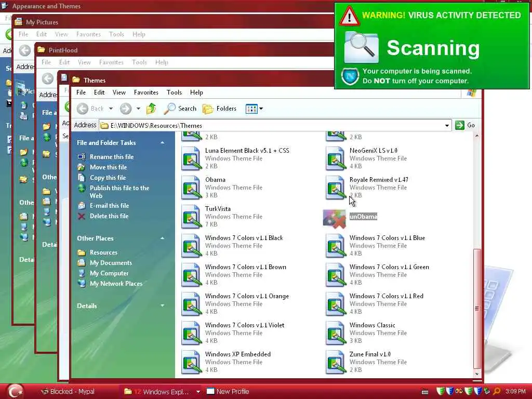Select Windows 7 Colors v1.1 Orange file name
Image resolution: width=532 pixels, height=399 pixels.
click(247, 296)
